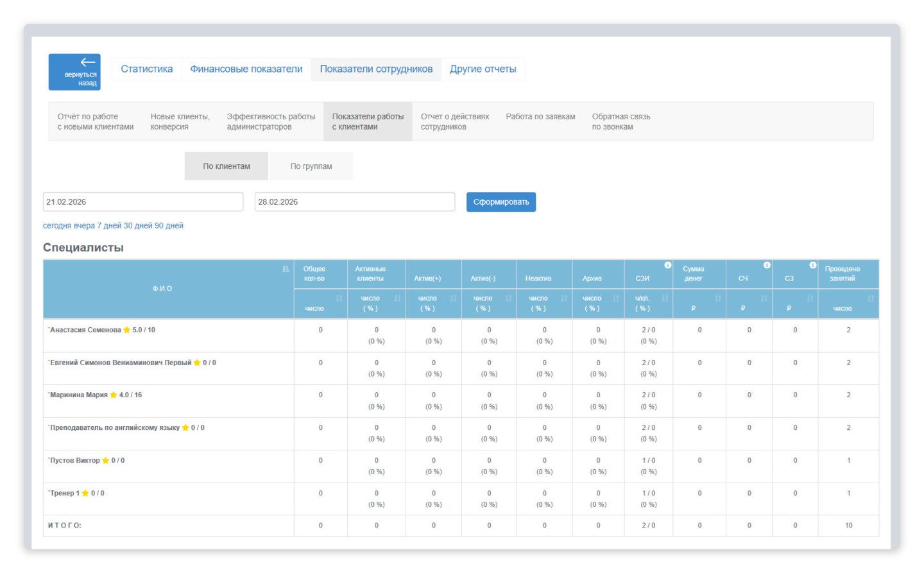924x573 pixels.
Task: Click star icon beside Маринина Мария
Action: 114,395
